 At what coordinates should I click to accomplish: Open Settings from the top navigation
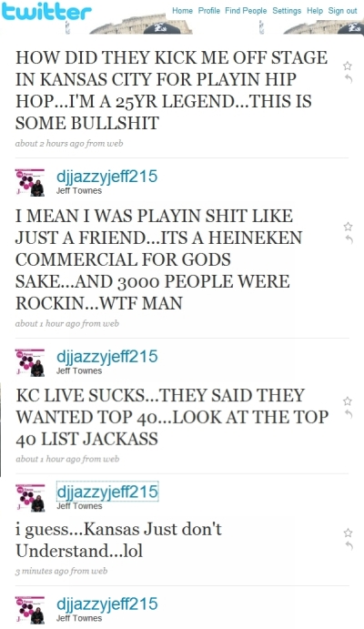point(287,11)
